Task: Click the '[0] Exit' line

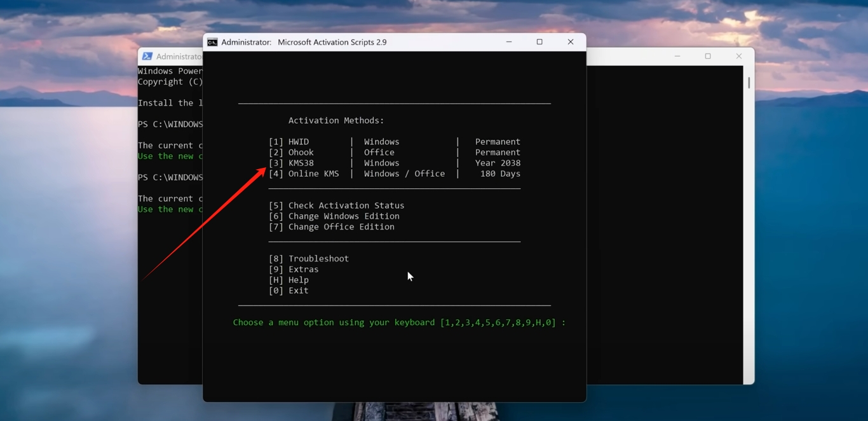Action: click(288, 291)
